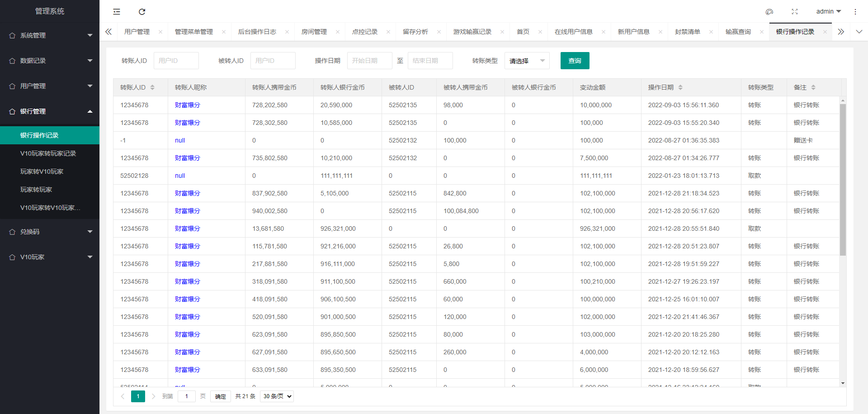Toggle fullscreen mode icon
Viewport: 868px width, 414px height.
tap(794, 11)
